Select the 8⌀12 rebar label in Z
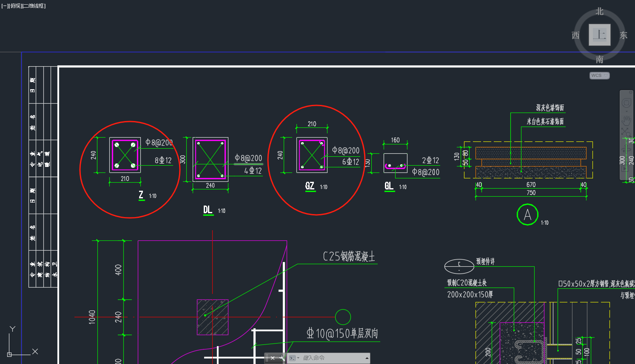 click(x=163, y=160)
